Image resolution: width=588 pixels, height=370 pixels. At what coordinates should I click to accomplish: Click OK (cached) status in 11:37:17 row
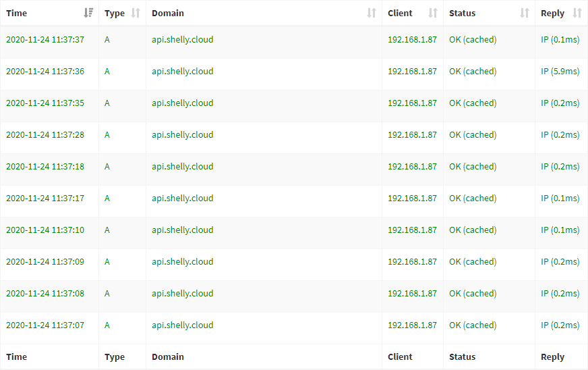click(473, 199)
